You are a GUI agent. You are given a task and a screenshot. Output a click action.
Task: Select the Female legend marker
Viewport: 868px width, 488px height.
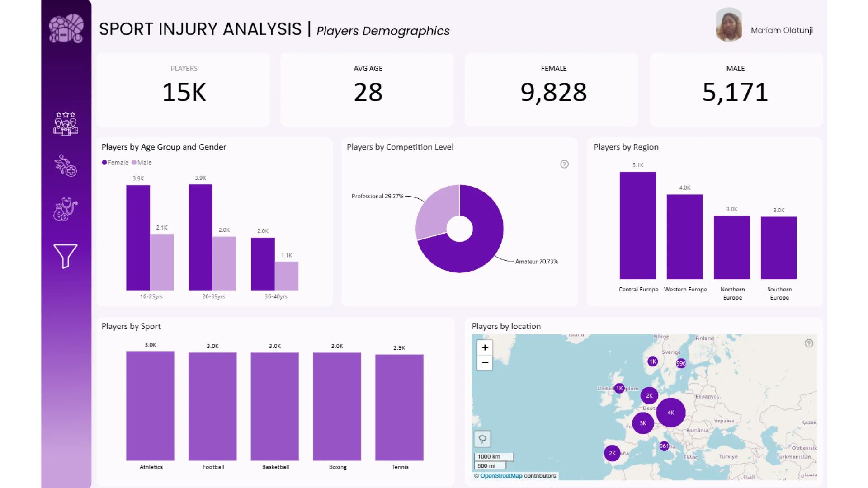104,163
